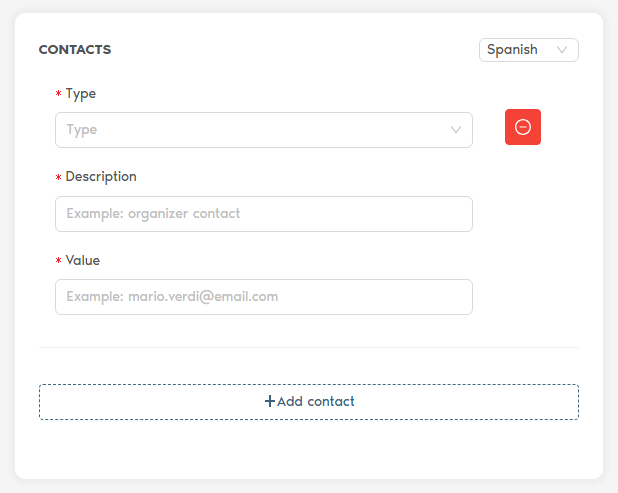Open the Spanish language dropdown
This screenshot has height=493, width=618.
528,50
